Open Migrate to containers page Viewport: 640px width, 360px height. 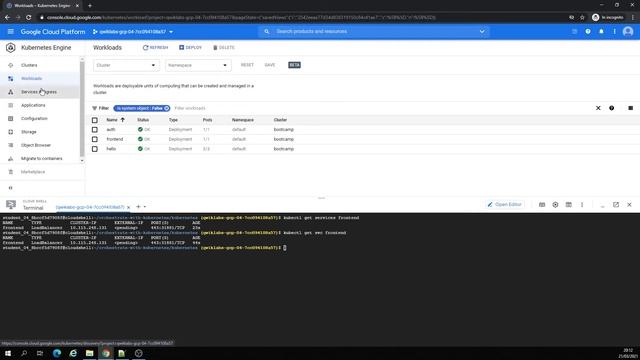point(42,158)
